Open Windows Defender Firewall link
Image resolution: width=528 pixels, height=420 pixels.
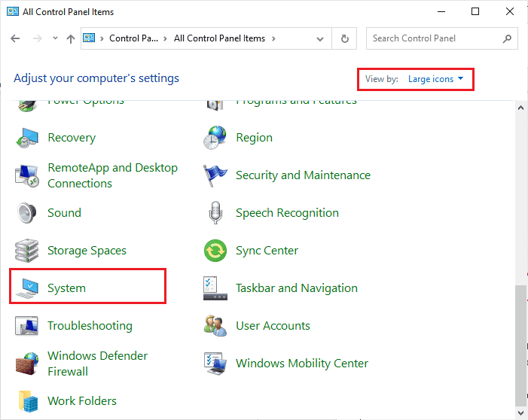click(98, 364)
